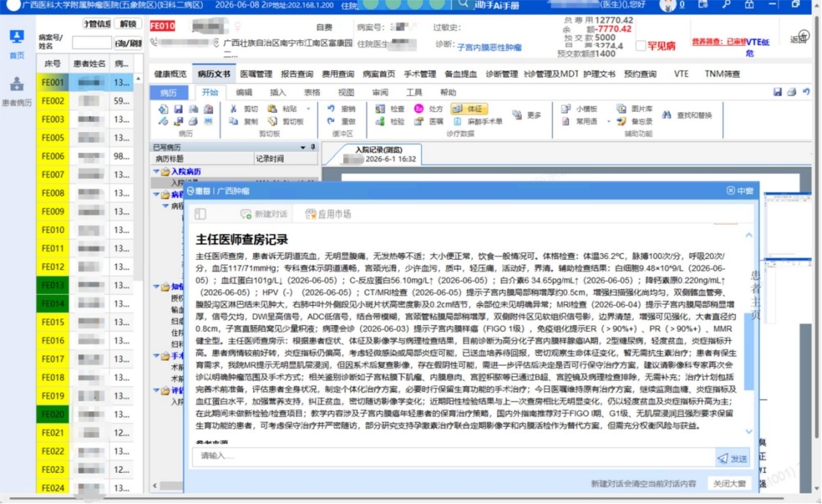Switch to the 医嘱管理 tab
This screenshot has width=822, height=504.
coord(256,74)
